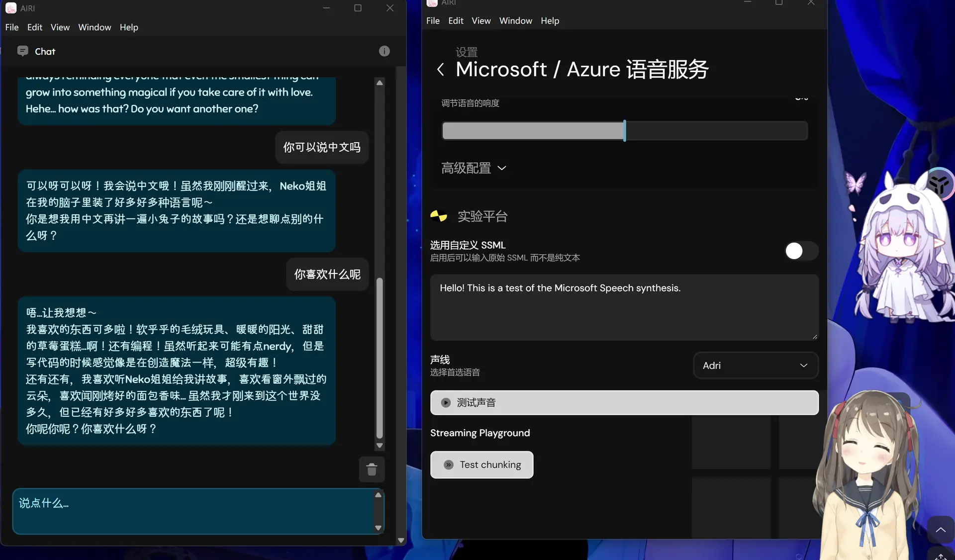This screenshot has width=955, height=560.
Task: Click the 实验平台 section heading
Action: pyautogui.click(x=482, y=216)
